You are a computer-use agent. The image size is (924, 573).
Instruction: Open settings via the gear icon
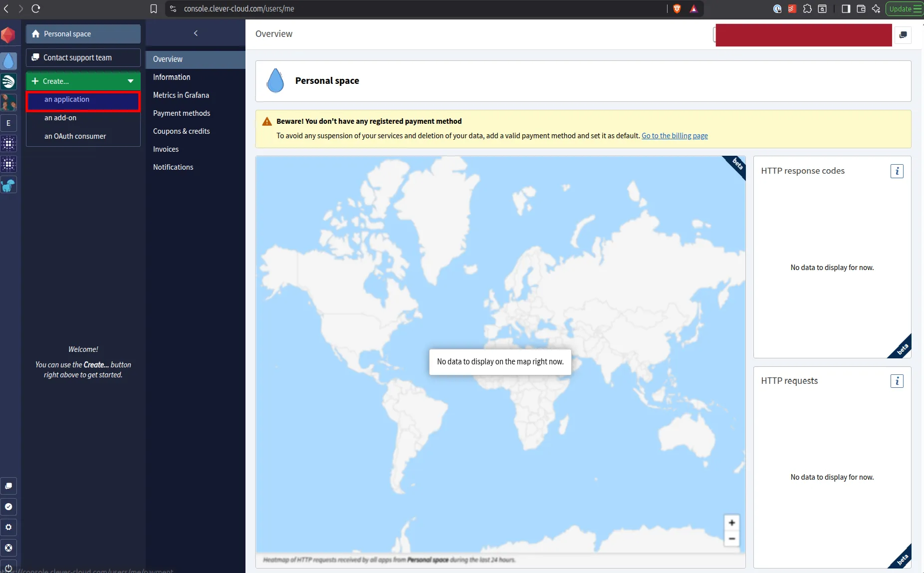click(x=8, y=528)
